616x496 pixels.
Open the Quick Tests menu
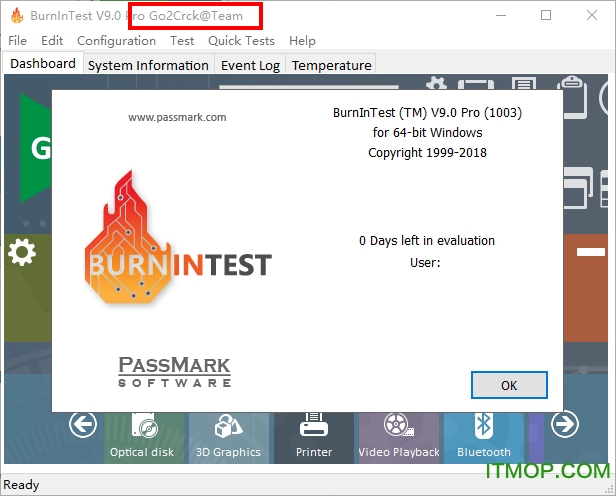point(241,41)
